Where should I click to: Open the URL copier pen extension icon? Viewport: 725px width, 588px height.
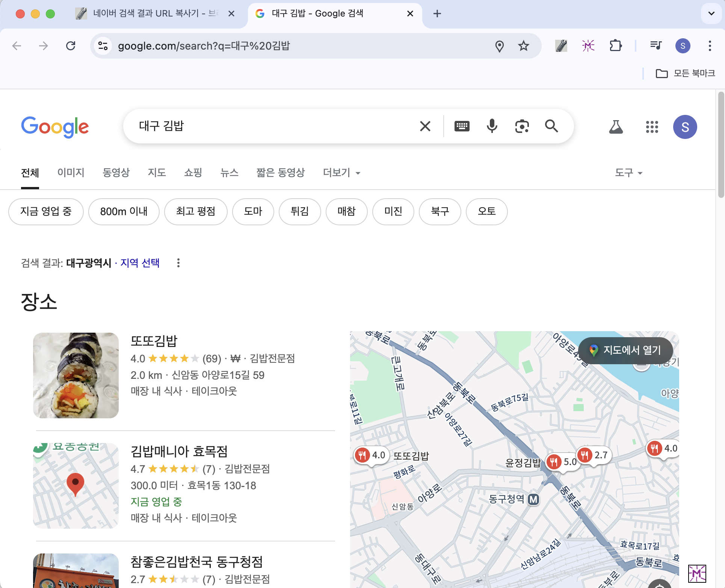[561, 46]
